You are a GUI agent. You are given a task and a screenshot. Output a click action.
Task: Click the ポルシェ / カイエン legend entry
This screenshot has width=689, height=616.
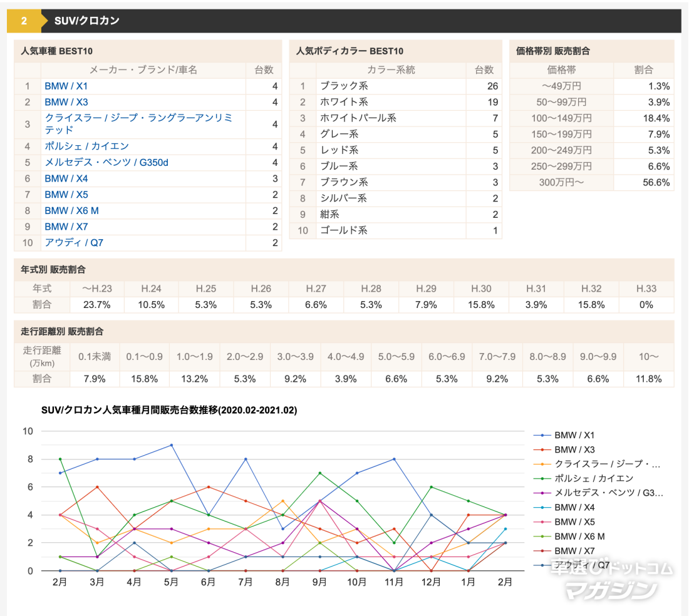click(x=583, y=478)
